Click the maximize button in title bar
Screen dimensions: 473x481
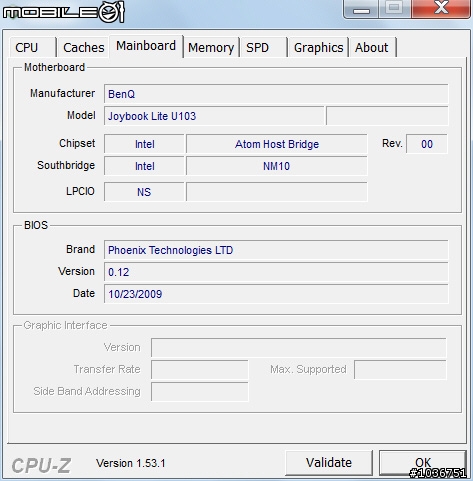tap(395, 8)
